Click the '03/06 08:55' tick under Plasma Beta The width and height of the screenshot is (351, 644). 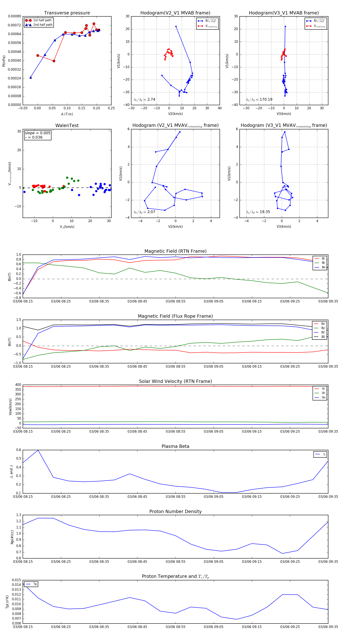click(175, 497)
